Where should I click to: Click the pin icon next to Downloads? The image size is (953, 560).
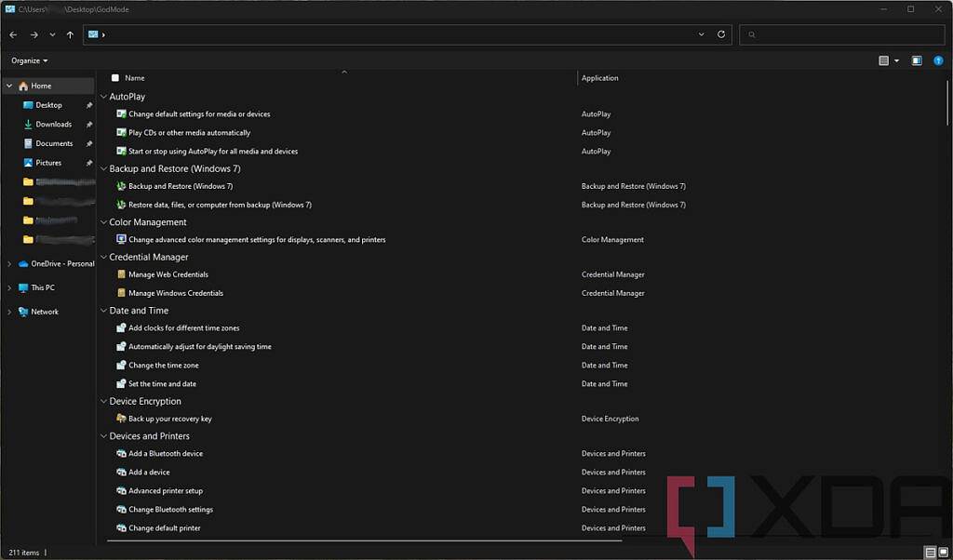(89, 124)
